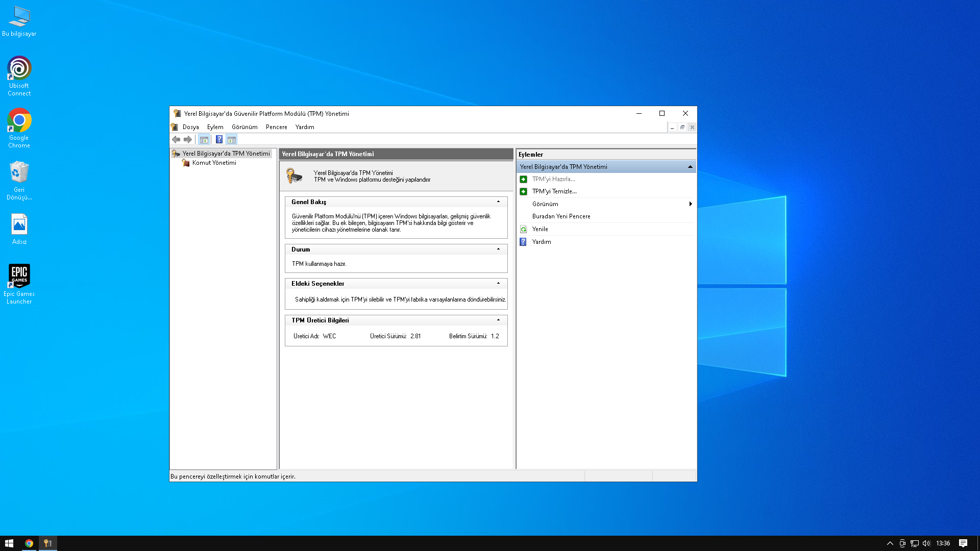This screenshot has height=551, width=980.
Task: Click Buradan Yeni Pencere action
Action: pyautogui.click(x=561, y=216)
